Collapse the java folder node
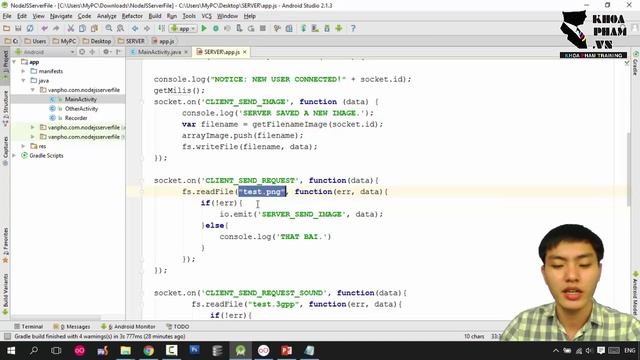 click(24, 81)
